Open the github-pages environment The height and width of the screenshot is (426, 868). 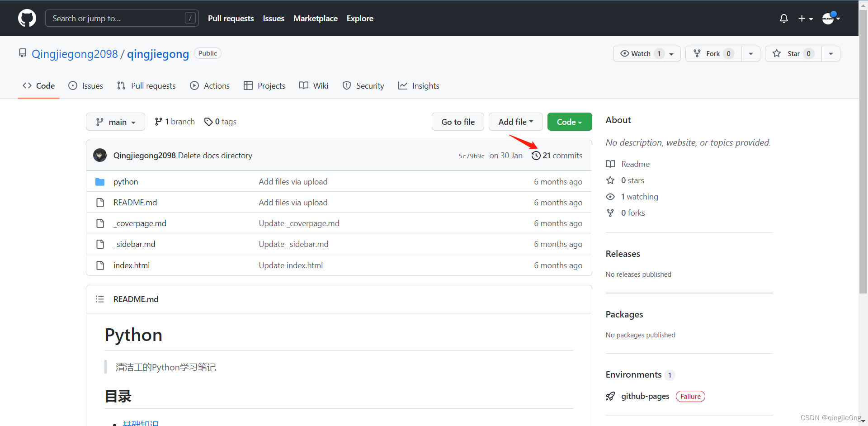645,396
